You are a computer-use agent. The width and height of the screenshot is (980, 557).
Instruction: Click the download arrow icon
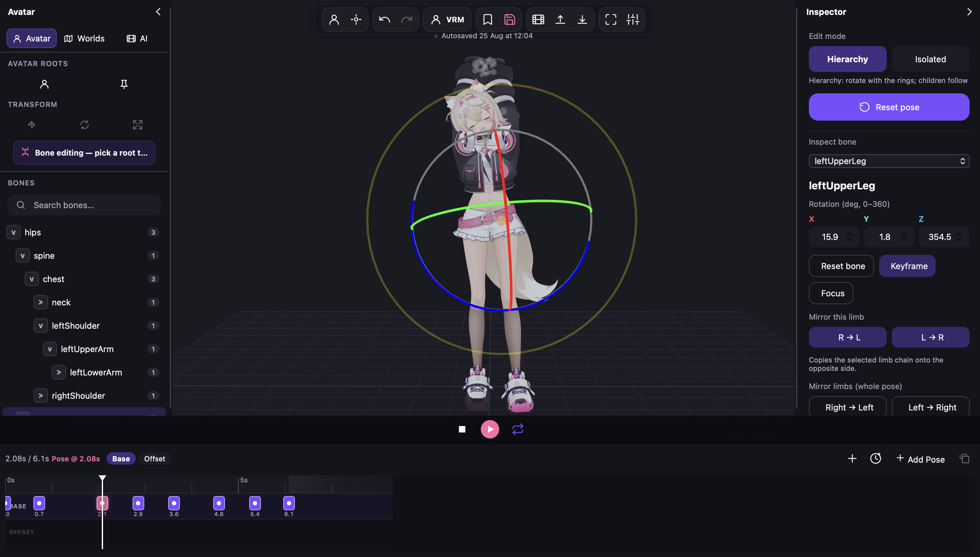582,19
